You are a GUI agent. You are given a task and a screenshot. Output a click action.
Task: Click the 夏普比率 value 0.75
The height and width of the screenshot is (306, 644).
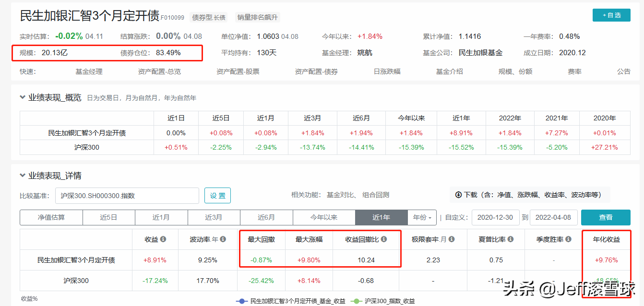pos(496,260)
